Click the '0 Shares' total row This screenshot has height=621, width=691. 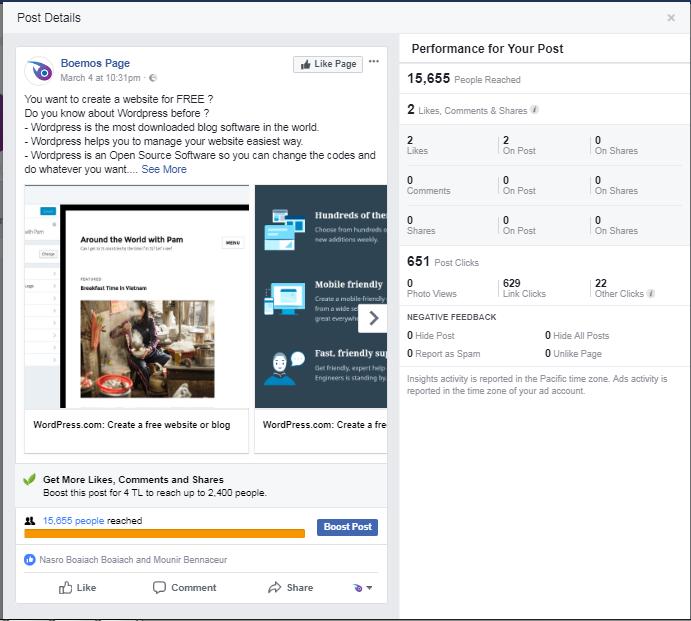[x=421, y=226]
